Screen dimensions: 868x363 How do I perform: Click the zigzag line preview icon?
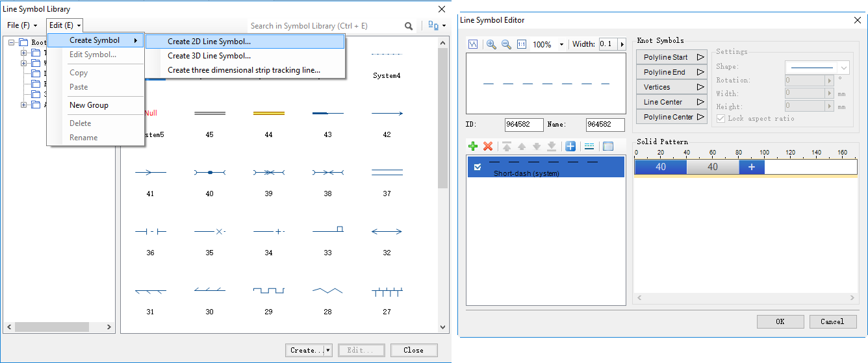pos(473,44)
